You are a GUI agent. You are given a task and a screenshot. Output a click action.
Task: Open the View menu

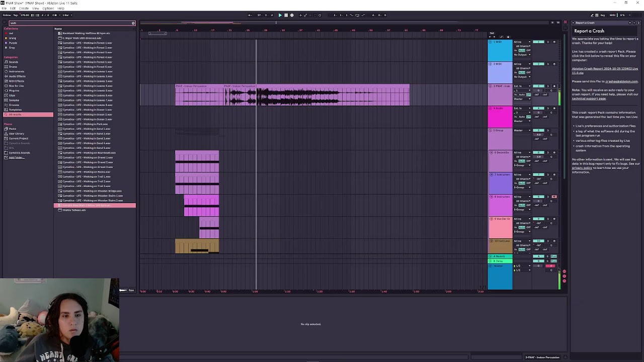click(36, 9)
